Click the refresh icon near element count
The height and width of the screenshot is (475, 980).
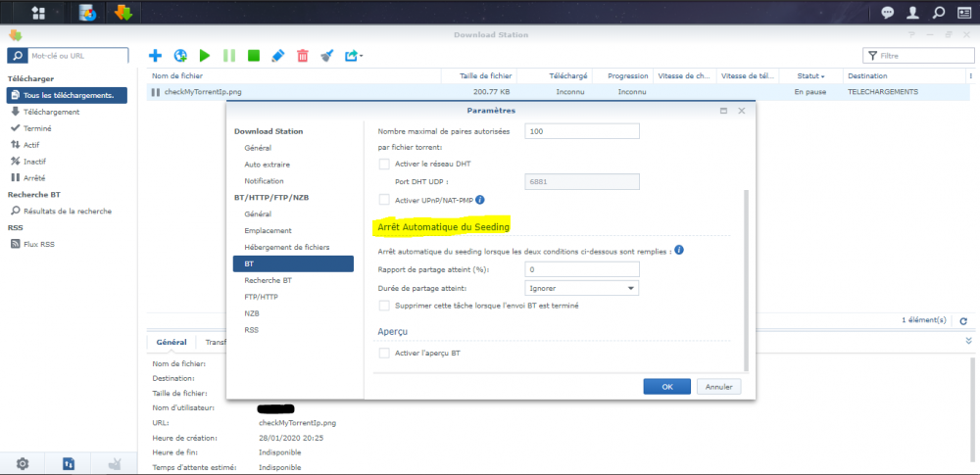[963, 320]
